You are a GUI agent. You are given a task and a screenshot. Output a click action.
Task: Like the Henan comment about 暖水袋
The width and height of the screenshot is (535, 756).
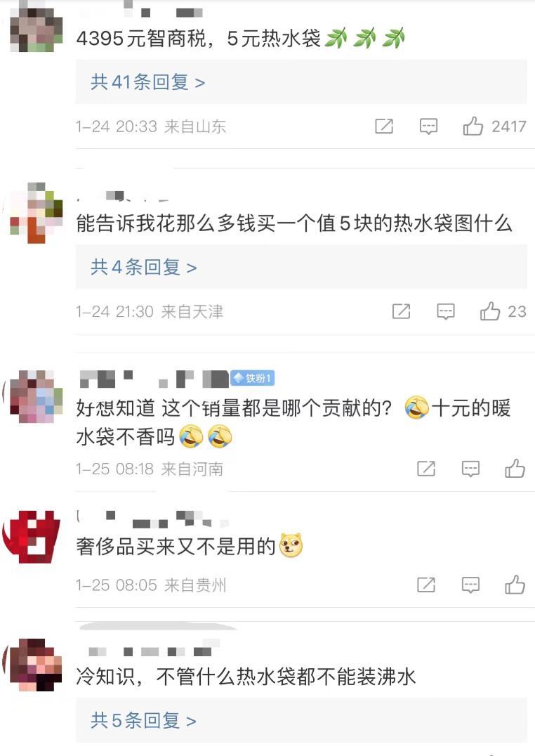tap(515, 469)
